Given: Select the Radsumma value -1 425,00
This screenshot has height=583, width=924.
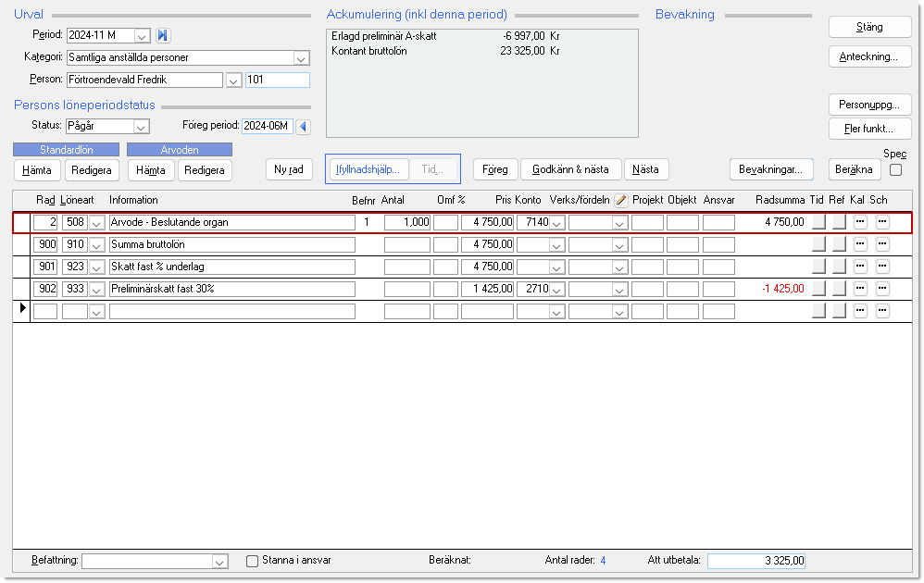Looking at the screenshot, I should point(782,289).
